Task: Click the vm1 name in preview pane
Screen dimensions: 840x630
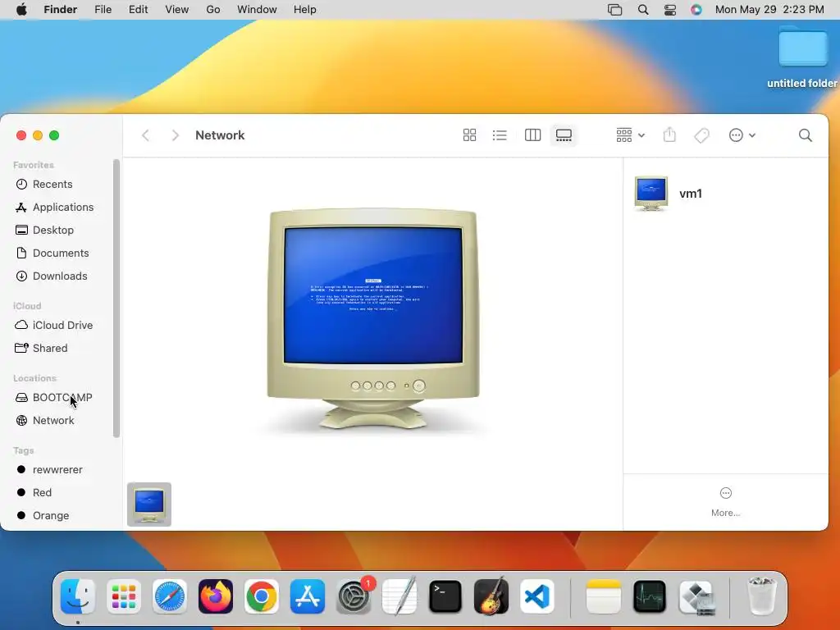Action: pyautogui.click(x=691, y=194)
